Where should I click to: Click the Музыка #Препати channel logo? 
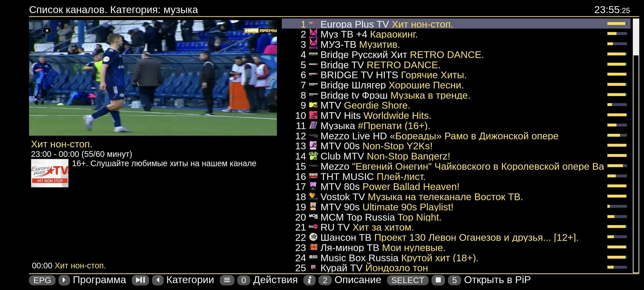pos(313,125)
